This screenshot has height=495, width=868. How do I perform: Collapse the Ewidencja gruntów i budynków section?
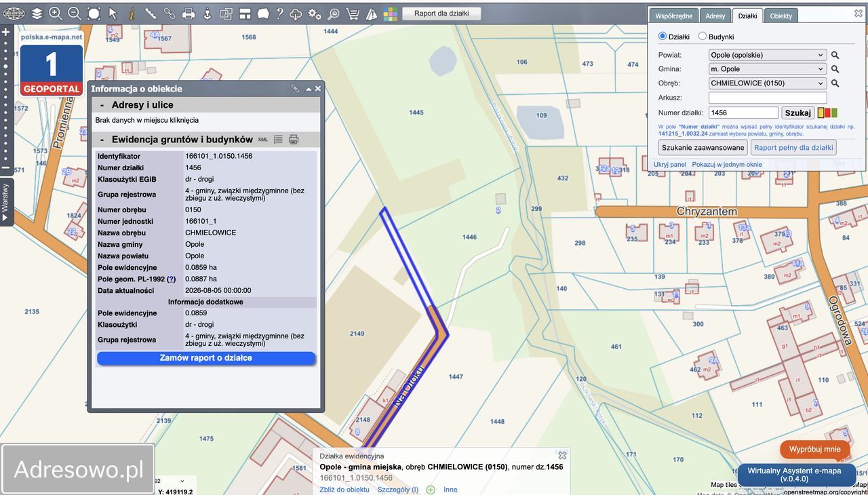tap(102, 140)
